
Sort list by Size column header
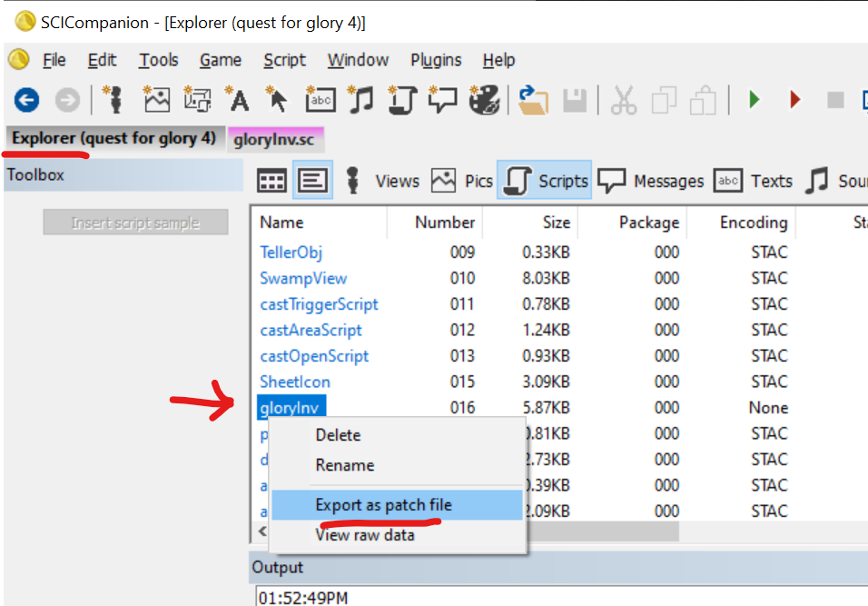click(530, 222)
